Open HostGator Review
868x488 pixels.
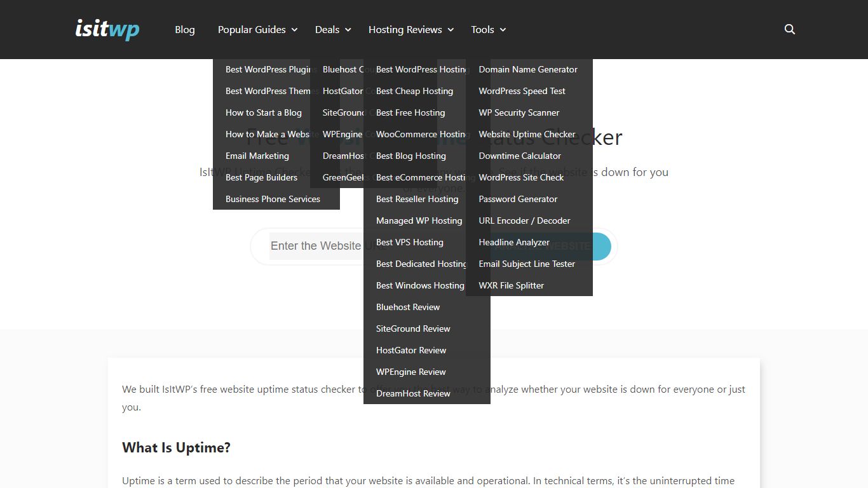411,350
